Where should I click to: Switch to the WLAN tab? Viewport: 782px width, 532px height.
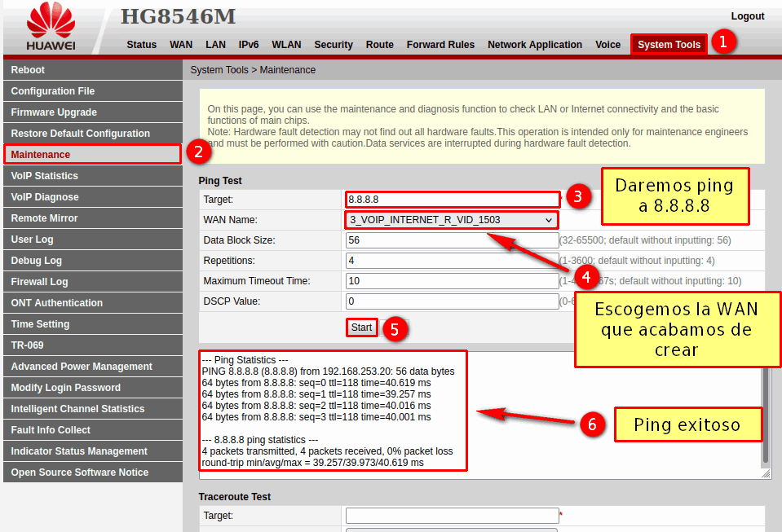point(286,45)
